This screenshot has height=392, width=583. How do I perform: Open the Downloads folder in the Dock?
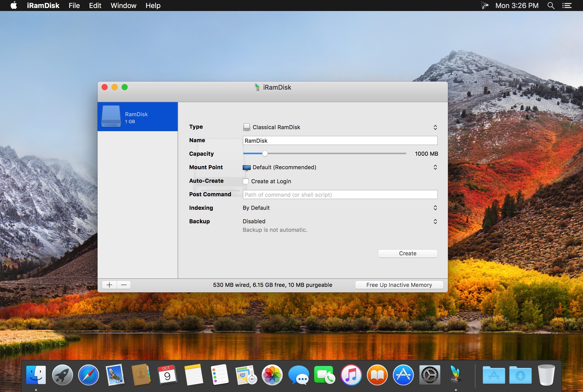pyautogui.click(x=520, y=375)
